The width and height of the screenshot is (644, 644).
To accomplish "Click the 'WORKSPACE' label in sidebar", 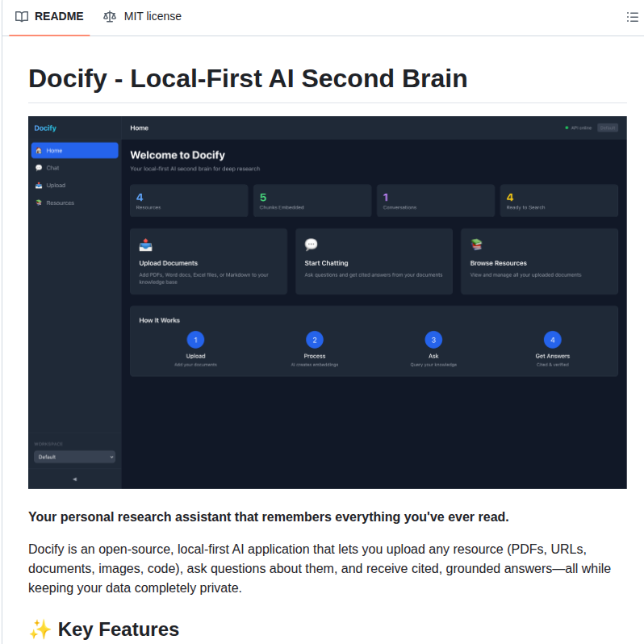I will [48, 444].
